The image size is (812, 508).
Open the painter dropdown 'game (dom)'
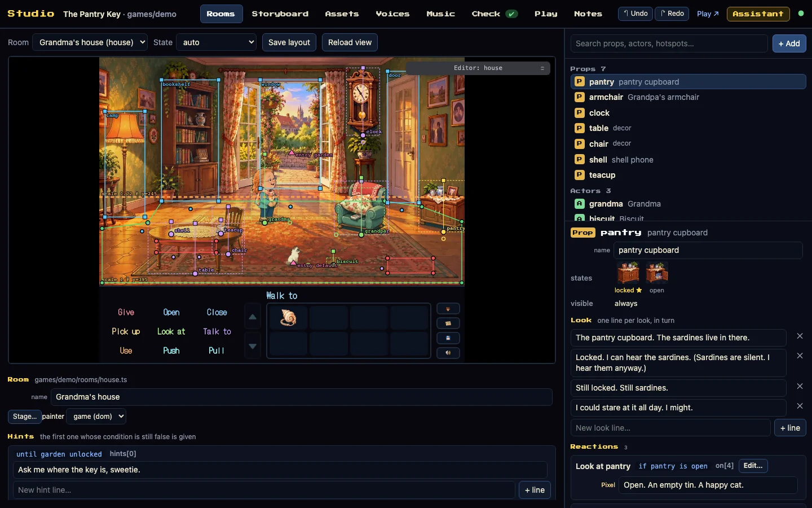[x=96, y=417]
